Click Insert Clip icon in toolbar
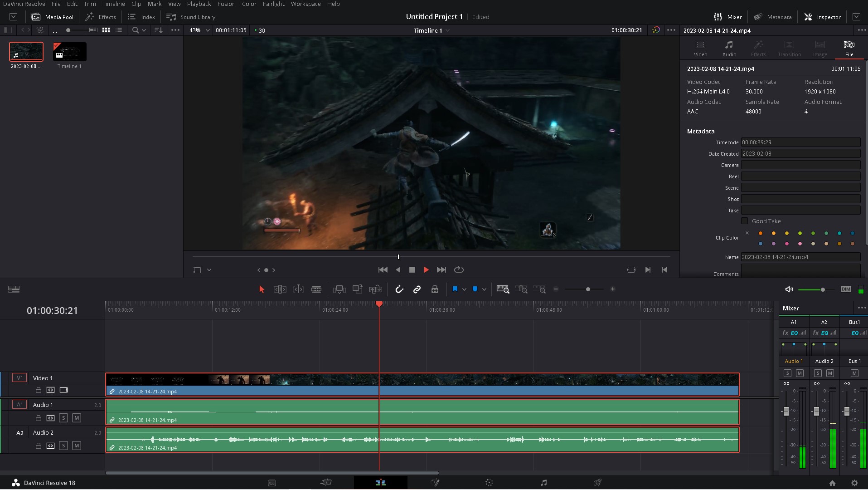The image size is (868, 490). pos(339,289)
